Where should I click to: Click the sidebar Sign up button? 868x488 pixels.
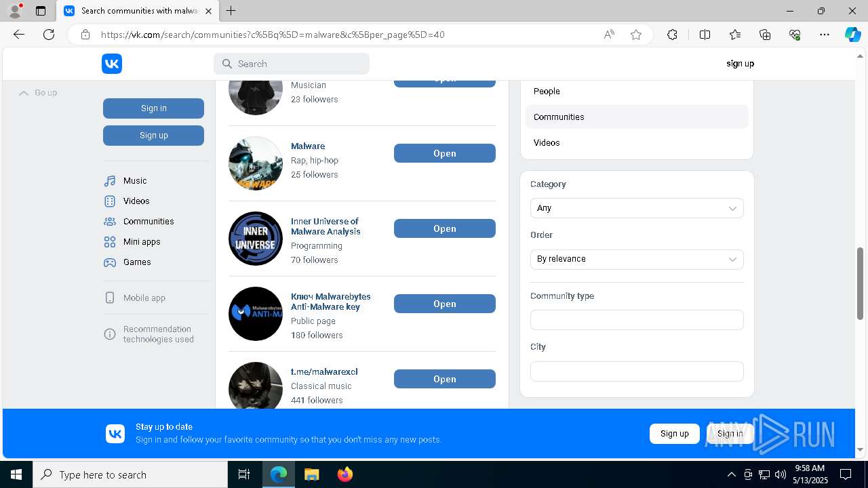tap(153, 136)
